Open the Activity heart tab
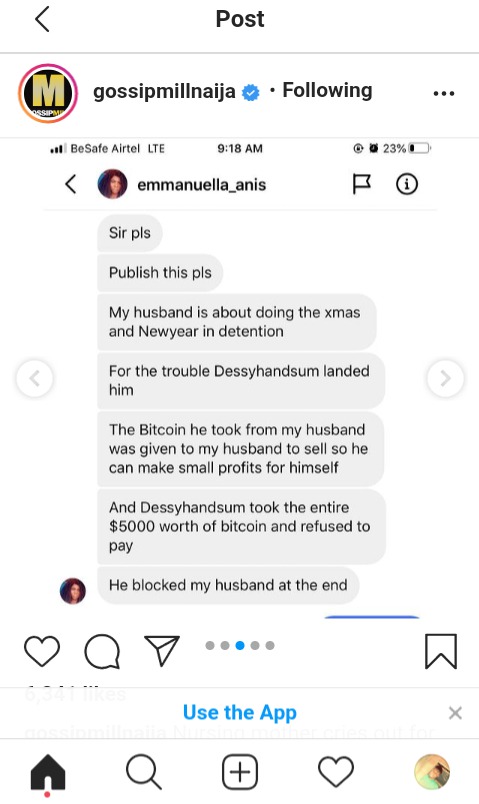Screen dimensions: 479x804 tap(336, 772)
